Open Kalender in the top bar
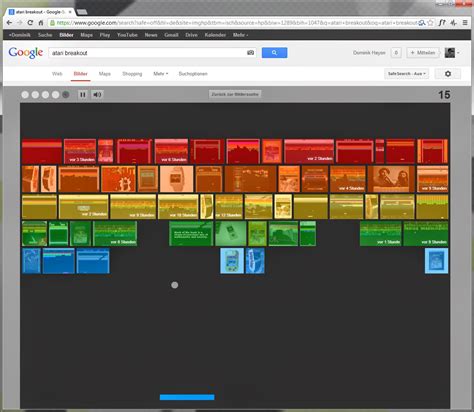474x412 pixels. coord(215,35)
